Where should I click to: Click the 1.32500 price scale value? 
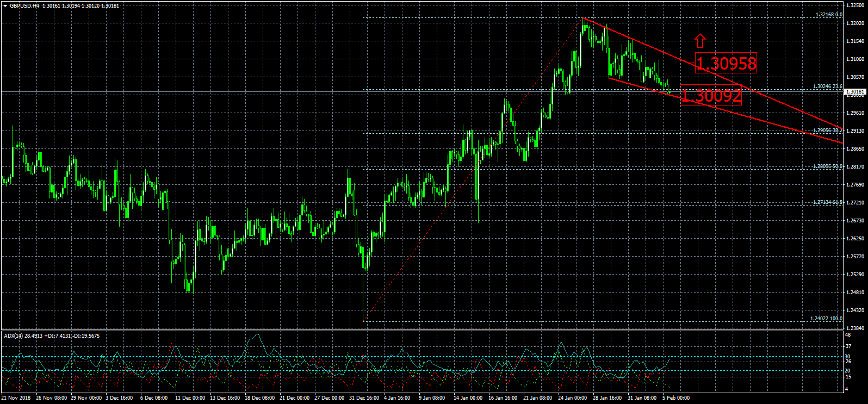point(855,5)
